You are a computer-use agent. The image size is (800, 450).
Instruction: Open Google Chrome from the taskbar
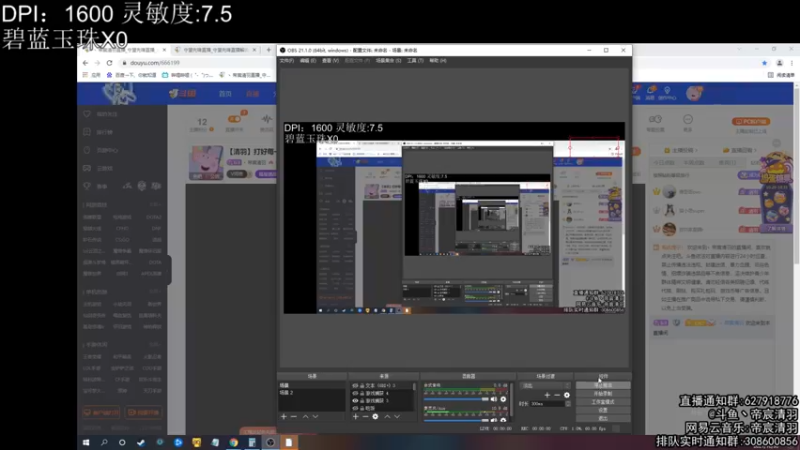coord(233,442)
